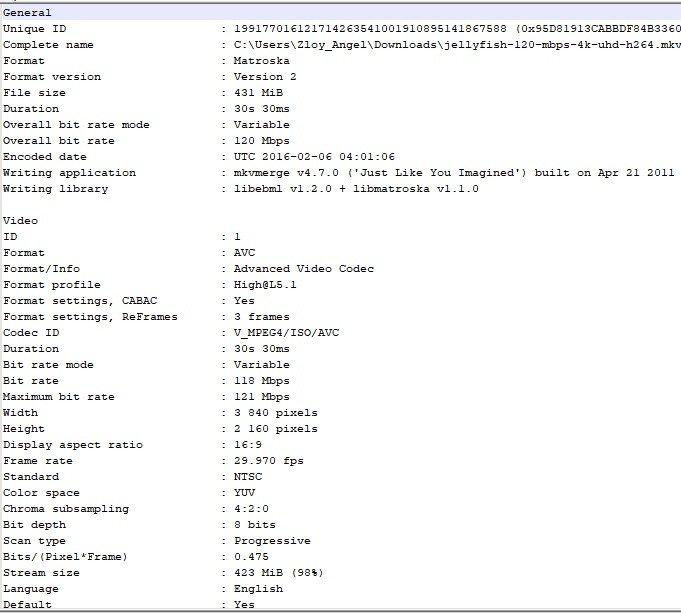Click the High@L5.1 profile value
Viewport: 681px width, 613px height.
pyautogui.click(x=265, y=285)
